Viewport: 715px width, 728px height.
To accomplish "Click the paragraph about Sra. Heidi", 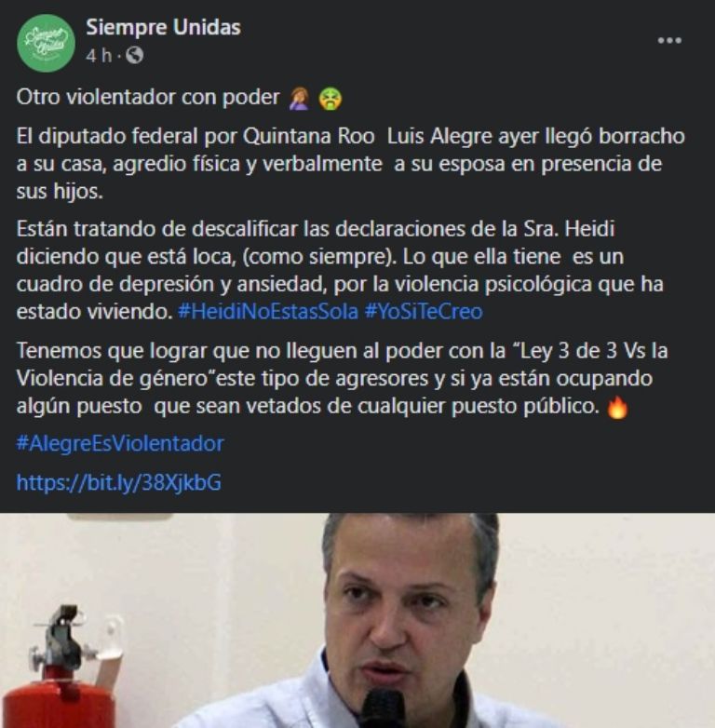I will (x=341, y=270).
